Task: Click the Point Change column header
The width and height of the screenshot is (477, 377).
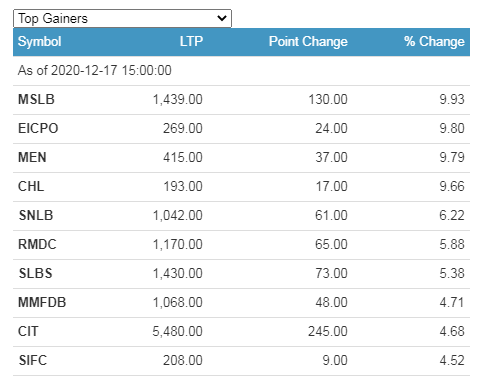Action: [x=308, y=42]
